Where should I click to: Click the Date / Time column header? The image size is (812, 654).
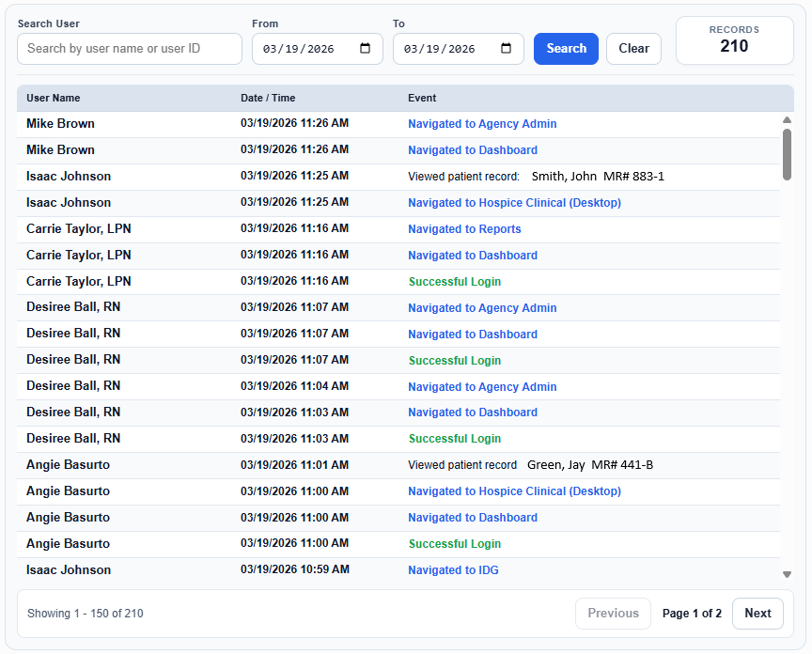(268, 98)
